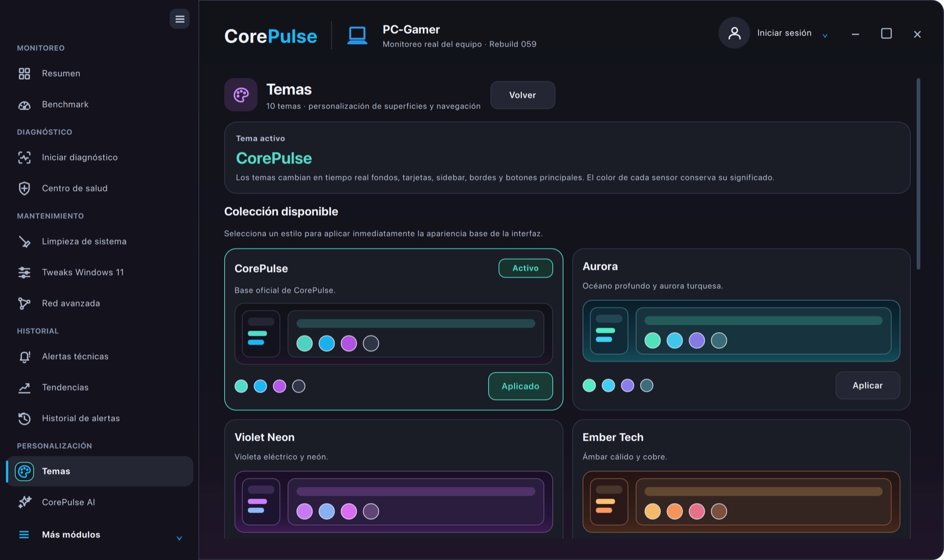Click 'Colección disponible' heading
Image resolution: width=944 pixels, height=560 pixels.
281,211
